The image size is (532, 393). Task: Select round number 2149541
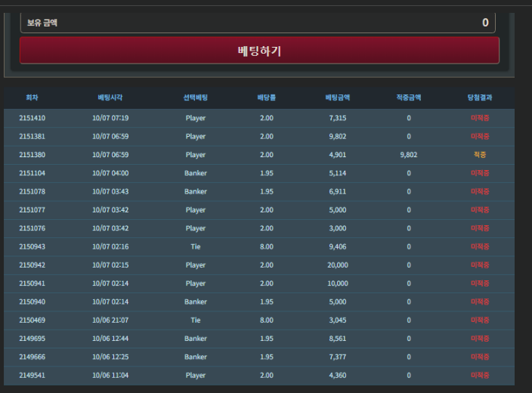[32, 376]
